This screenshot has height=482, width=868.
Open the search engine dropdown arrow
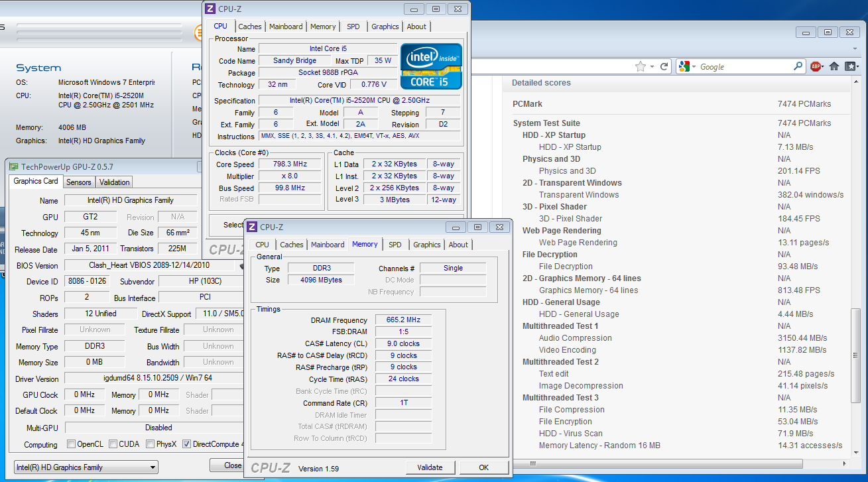(694, 66)
